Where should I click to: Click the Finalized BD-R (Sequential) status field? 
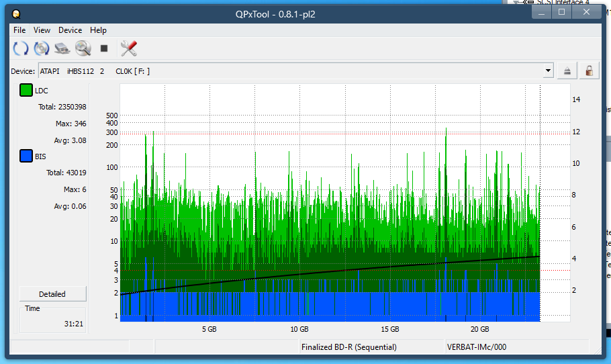point(348,347)
